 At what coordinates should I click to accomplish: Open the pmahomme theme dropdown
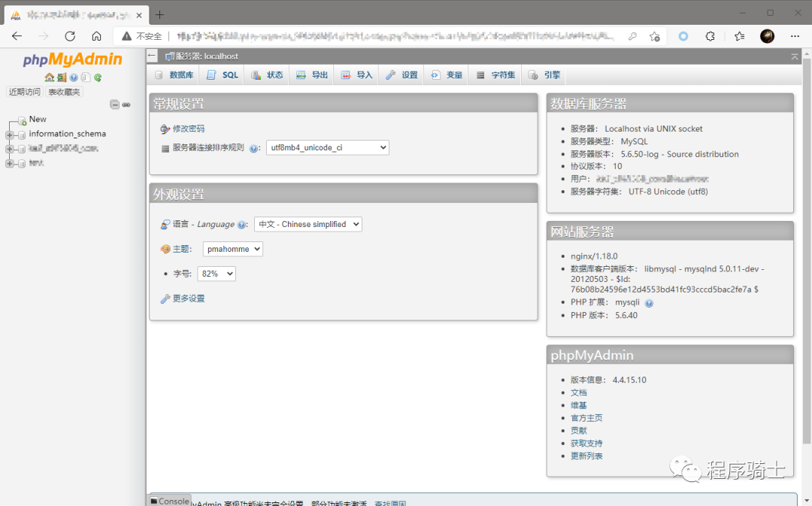[232, 249]
